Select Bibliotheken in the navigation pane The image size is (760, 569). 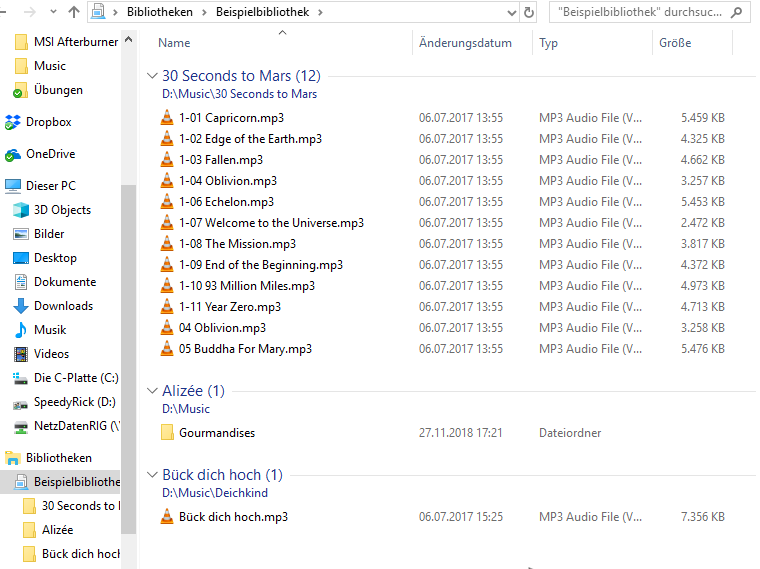[48, 458]
